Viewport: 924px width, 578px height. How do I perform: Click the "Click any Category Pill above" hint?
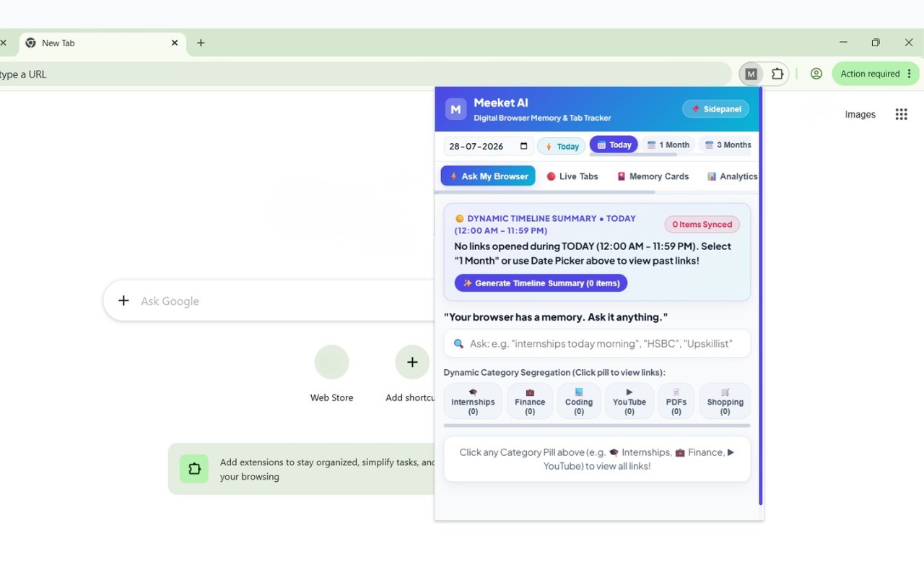click(597, 460)
